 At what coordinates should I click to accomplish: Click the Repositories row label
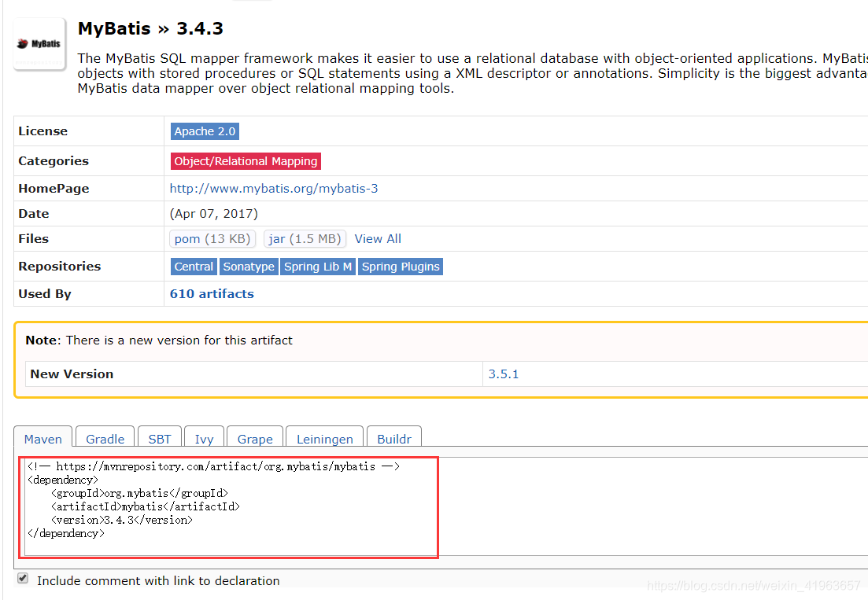click(60, 267)
